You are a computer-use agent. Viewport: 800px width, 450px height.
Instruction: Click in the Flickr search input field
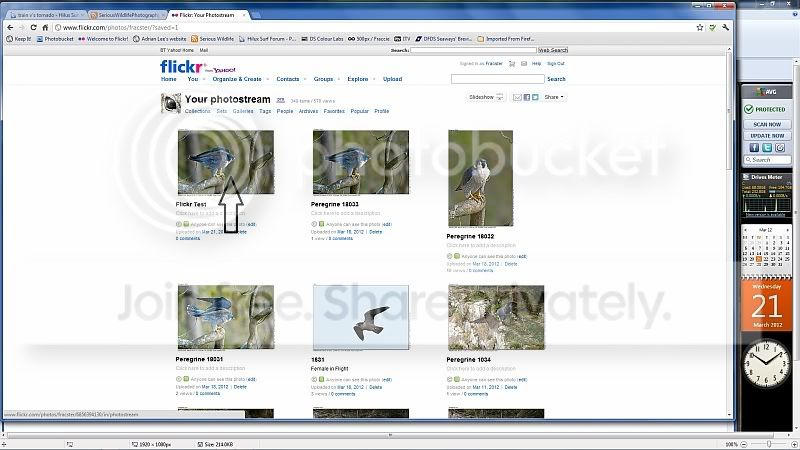click(x=497, y=79)
